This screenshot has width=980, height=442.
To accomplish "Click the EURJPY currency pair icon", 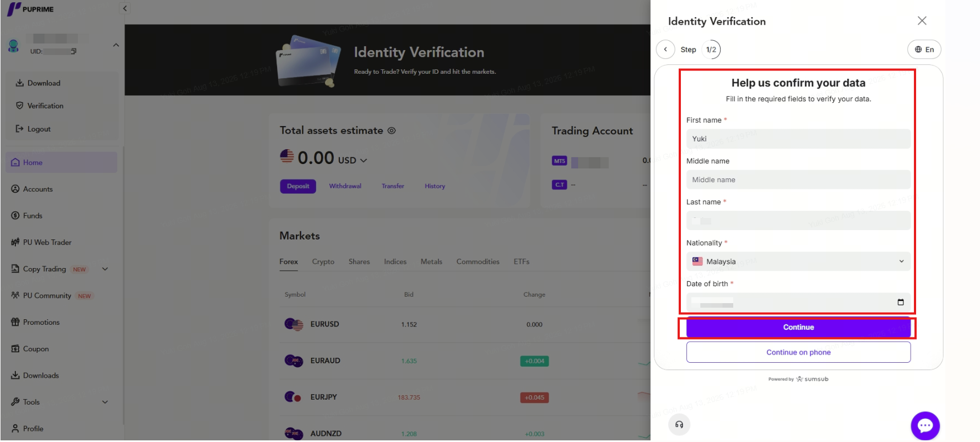I will coord(293,397).
